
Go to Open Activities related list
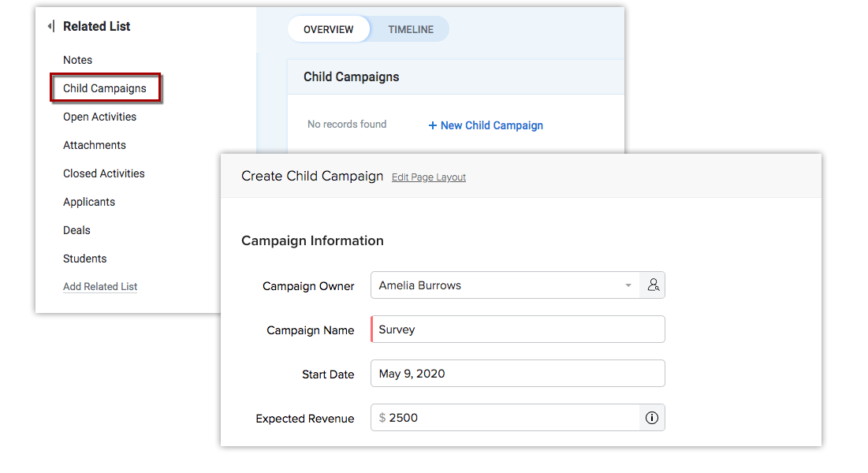point(99,117)
